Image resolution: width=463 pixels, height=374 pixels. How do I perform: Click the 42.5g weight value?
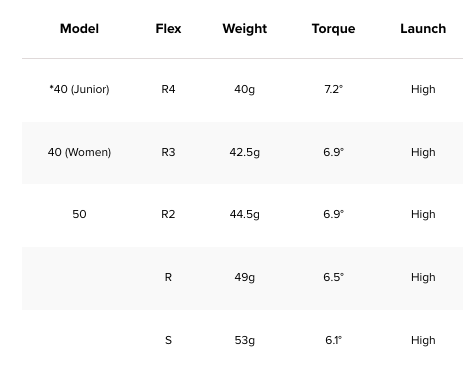[x=245, y=152]
